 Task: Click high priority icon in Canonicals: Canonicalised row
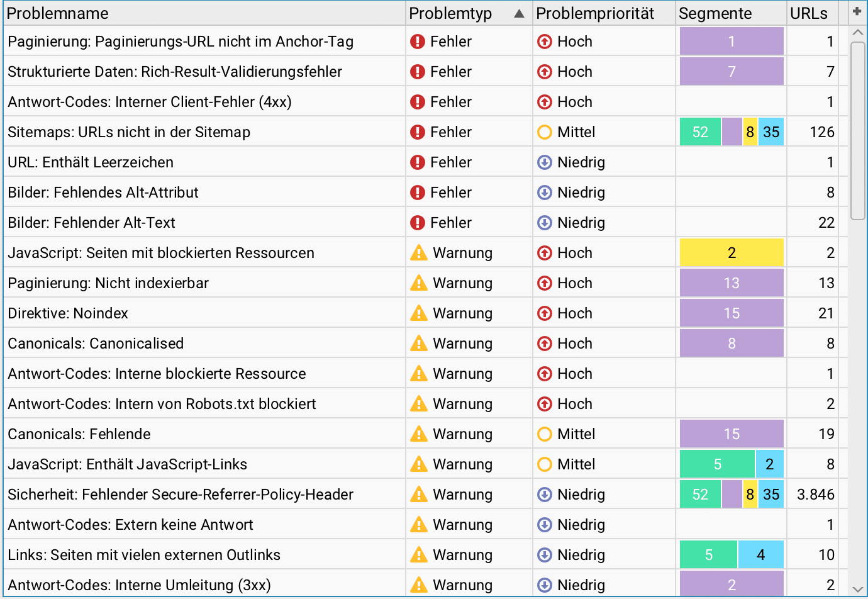pyautogui.click(x=545, y=344)
